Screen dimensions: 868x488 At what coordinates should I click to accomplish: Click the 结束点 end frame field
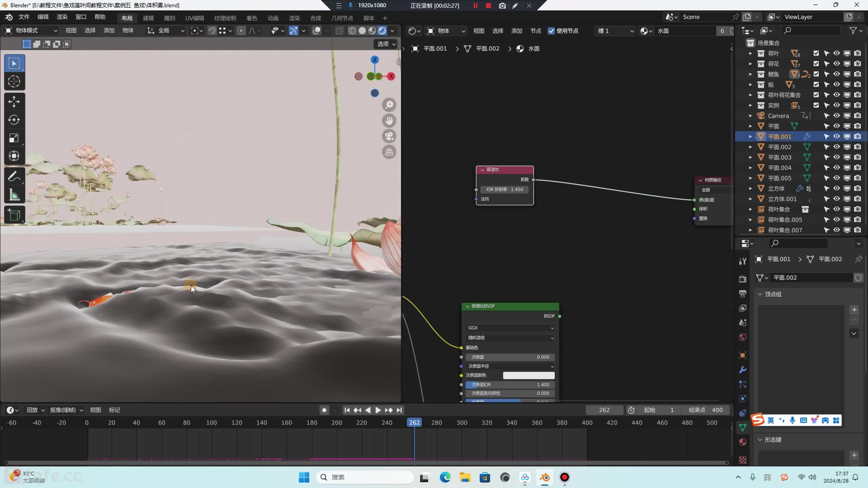point(705,410)
